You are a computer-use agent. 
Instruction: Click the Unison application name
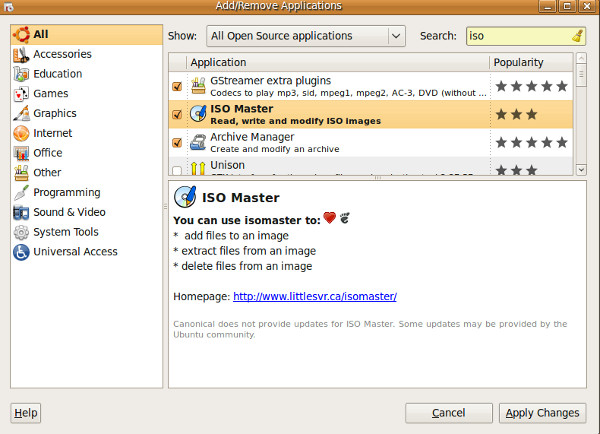227,165
